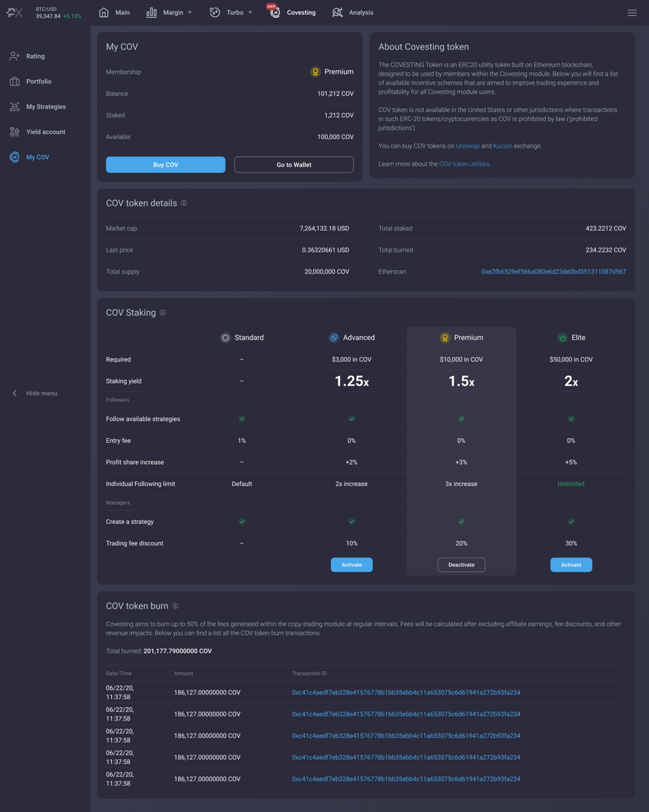The height and width of the screenshot is (812, 649).
Task: Click info icon next to COV token burn
Action: (175, 606)
